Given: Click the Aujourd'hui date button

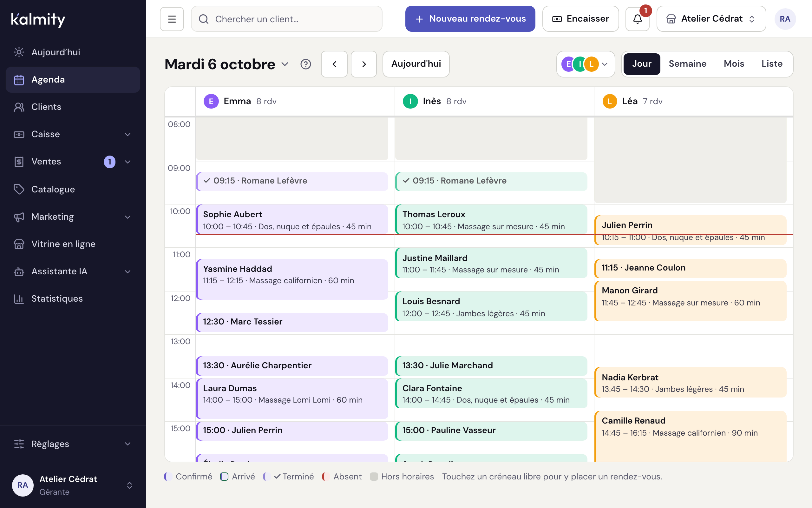Looking at the screenshot, I should tap(416, 64).
